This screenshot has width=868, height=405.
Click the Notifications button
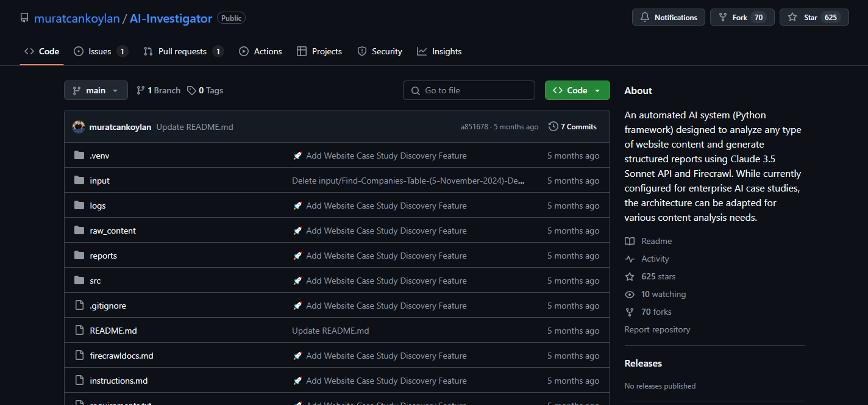coord(669,17)
